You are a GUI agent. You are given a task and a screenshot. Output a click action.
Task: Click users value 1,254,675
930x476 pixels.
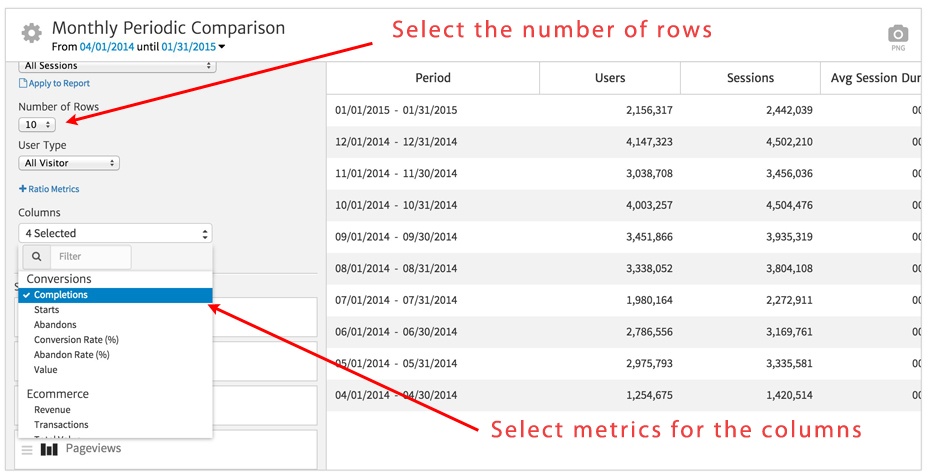(x=649, y=395)
